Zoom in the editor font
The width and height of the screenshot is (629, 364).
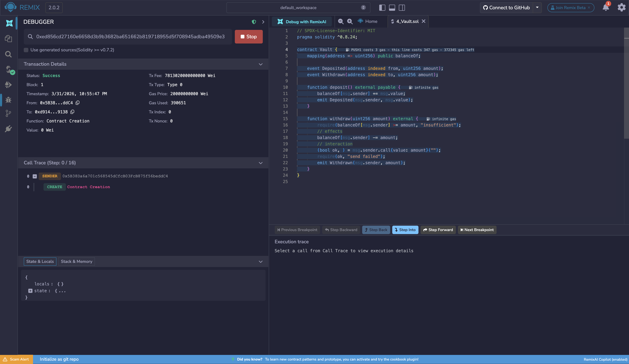(350, 21)
